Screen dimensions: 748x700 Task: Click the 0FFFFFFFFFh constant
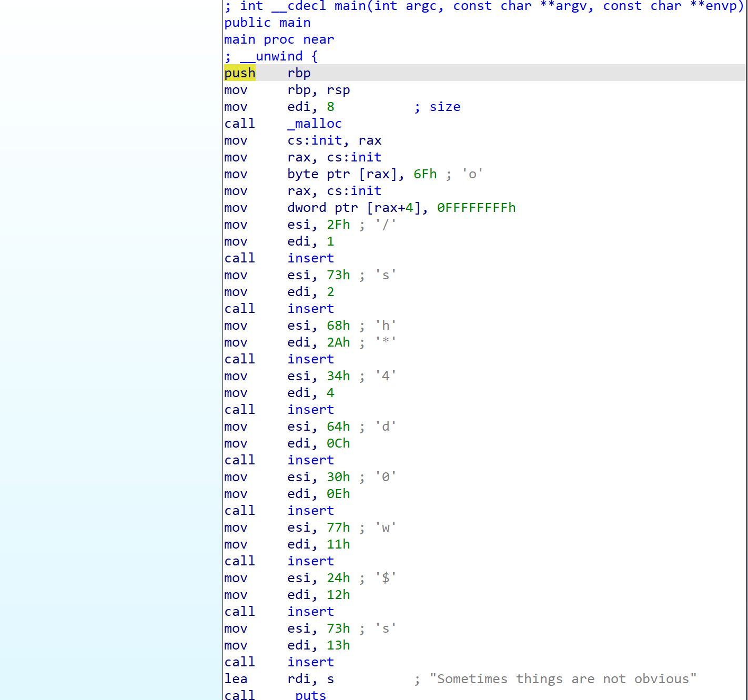click(x=476, y=208)
